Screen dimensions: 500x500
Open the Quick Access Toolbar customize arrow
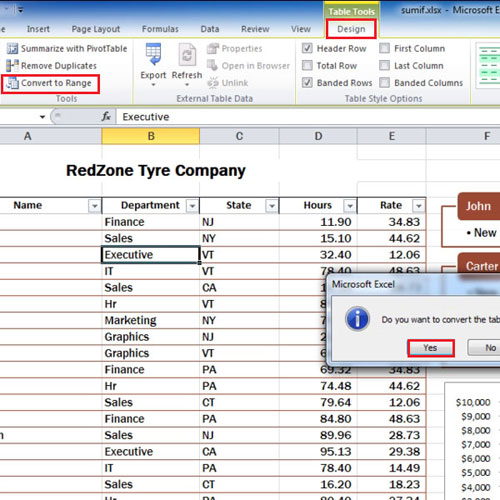21,10
